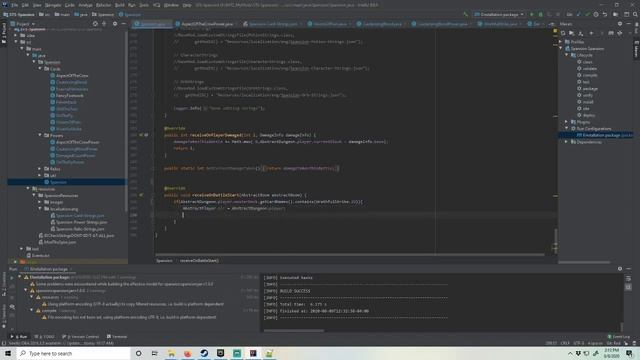Image resolution: width=640 pixels, height=360 pixels.
Task: Expand the util folder in project tree
Action: (x=40, y=175)
